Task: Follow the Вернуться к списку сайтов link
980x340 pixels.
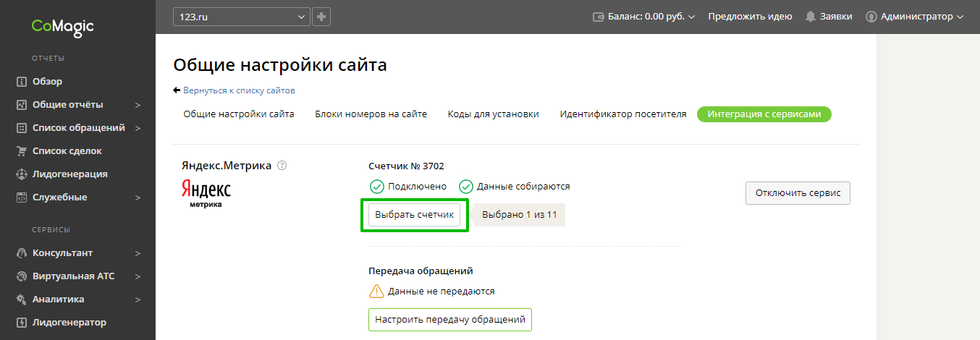Action: 239,91
